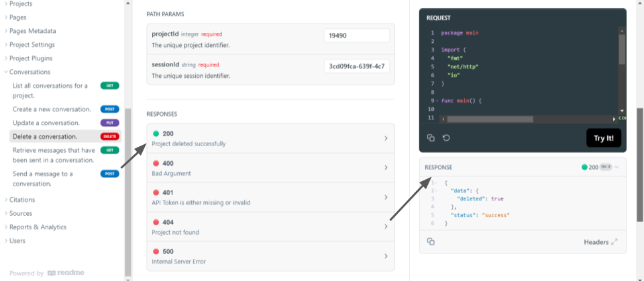The image size is (644, 281).
Task: Click the PATH PARAMS heading
Action: point(165,14)
